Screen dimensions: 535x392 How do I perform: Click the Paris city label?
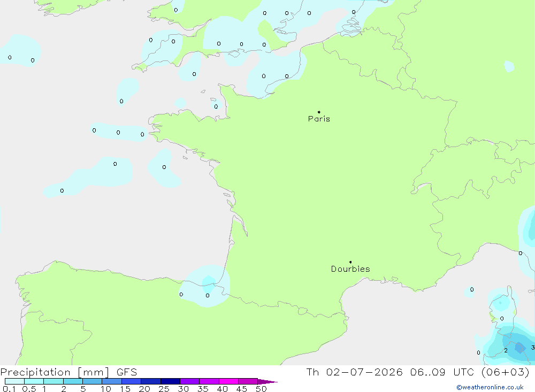[x=319, y=119]
